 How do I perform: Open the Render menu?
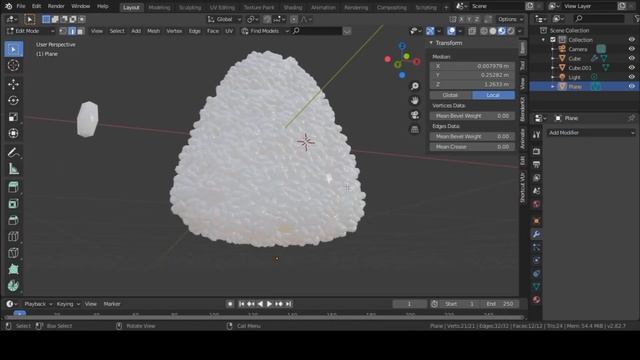(56, 7)
